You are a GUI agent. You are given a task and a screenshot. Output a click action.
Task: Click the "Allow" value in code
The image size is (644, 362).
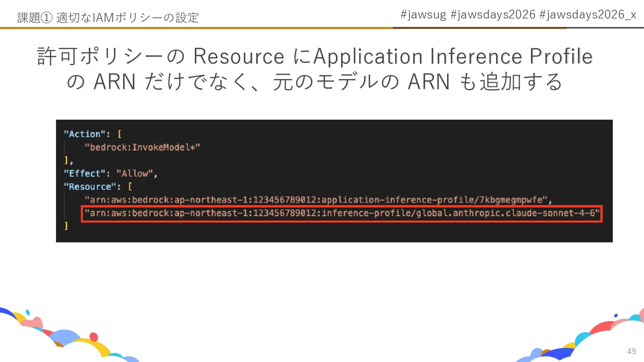coord(135,174)
